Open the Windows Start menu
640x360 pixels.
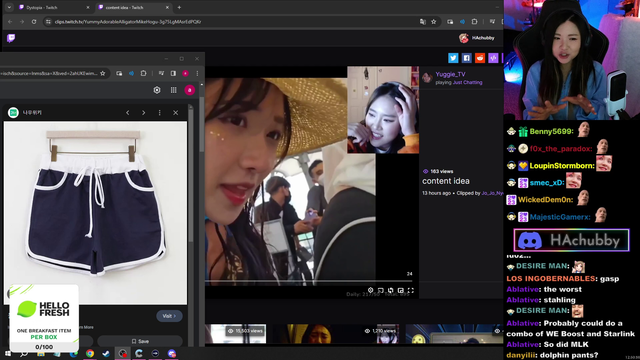[8, 353]
